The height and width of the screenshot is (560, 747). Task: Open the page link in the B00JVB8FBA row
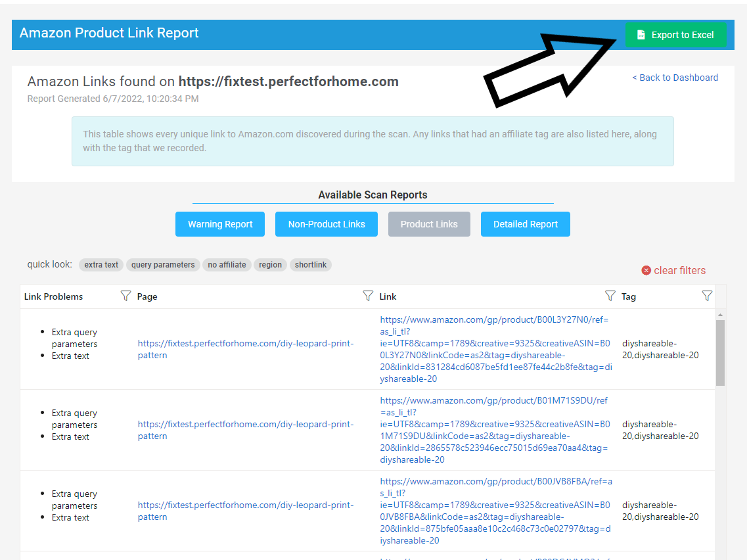245,511
